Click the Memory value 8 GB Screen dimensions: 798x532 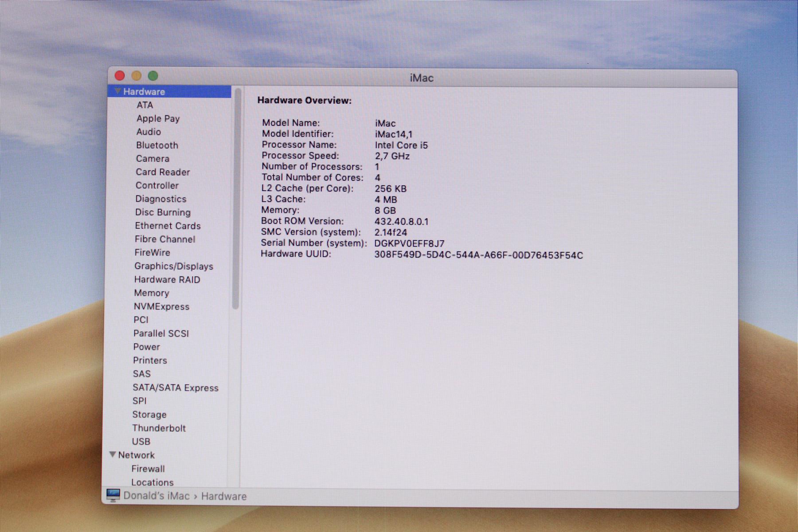click(385, 211)
